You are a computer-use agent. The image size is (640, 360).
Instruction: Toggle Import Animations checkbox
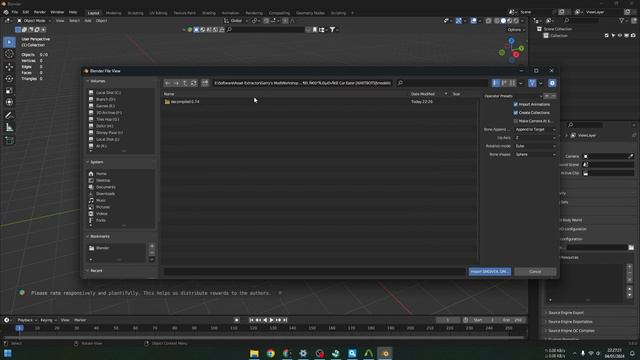pyautogui.click(x=516, y=104)
